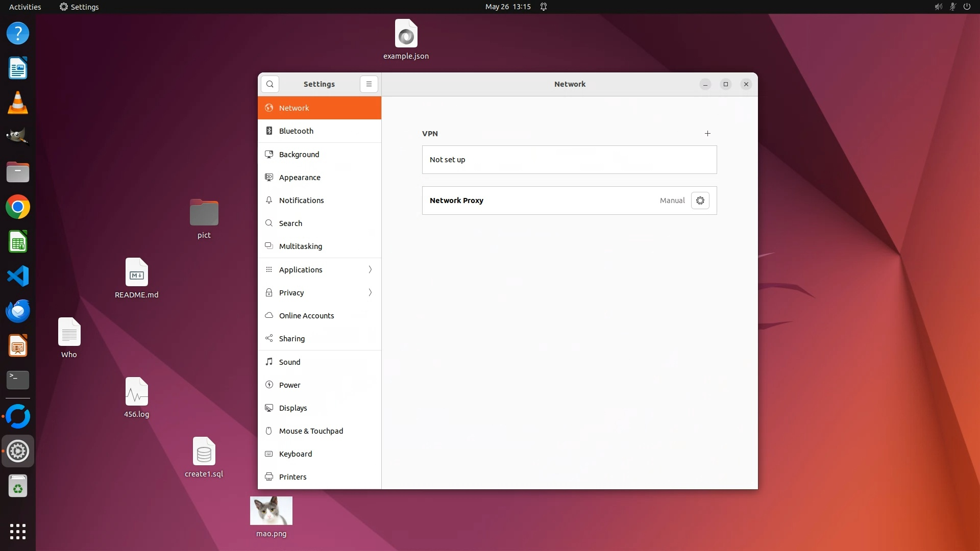Open Network Proxy gear settings button
The width and height of the screenshot is (980, 551).
coord(700,201)
